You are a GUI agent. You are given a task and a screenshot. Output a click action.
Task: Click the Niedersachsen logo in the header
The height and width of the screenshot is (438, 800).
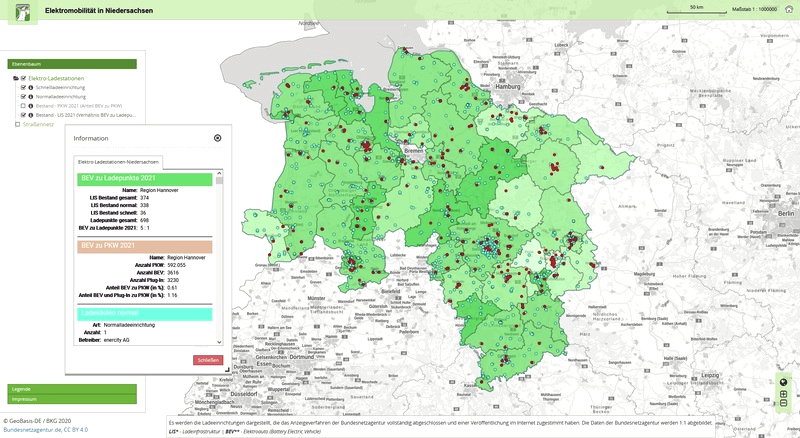tap(22, 11)
